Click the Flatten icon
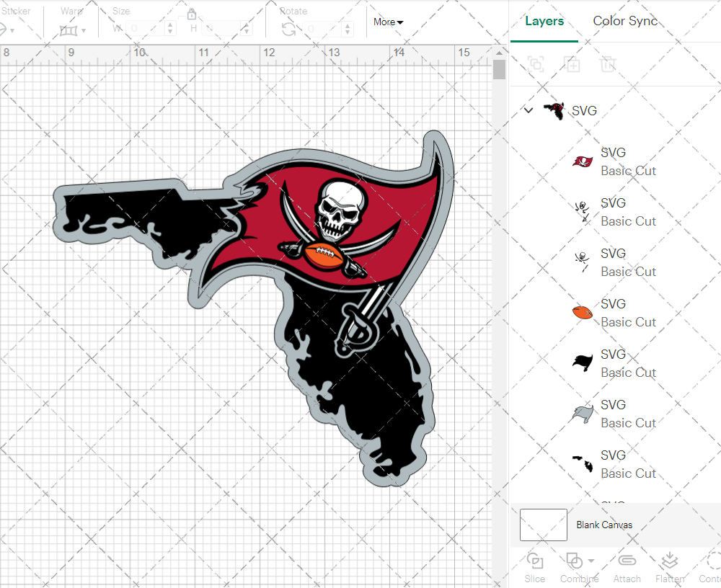 pos(670,561)
